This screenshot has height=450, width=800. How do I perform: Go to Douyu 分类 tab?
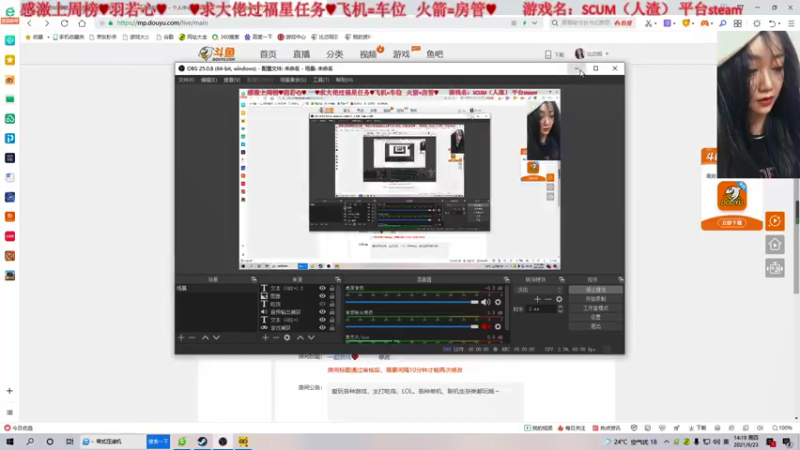point(335,54)
